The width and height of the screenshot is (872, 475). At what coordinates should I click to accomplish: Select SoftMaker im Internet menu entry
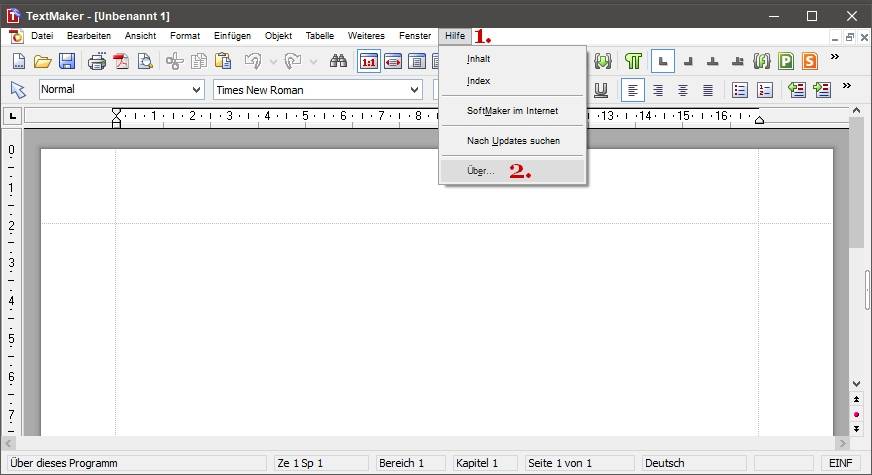(512, 111)
